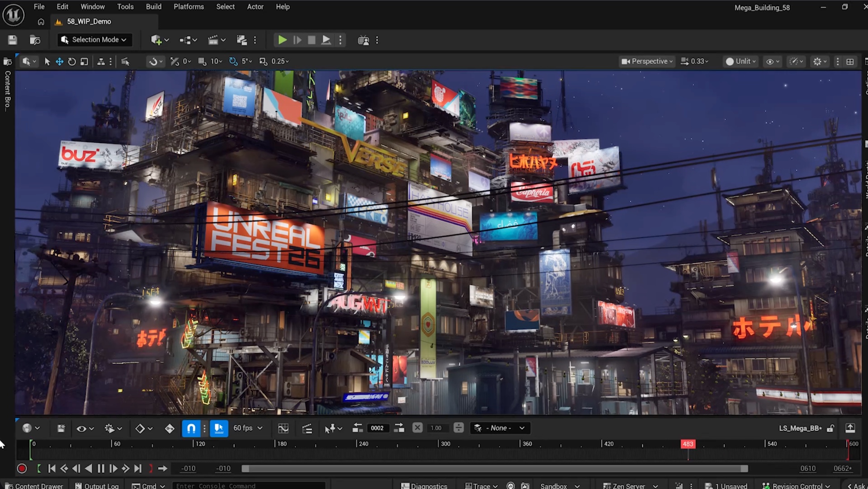Open the Build menu
Screen dimensions: 868x489
(x=154, y=7)
